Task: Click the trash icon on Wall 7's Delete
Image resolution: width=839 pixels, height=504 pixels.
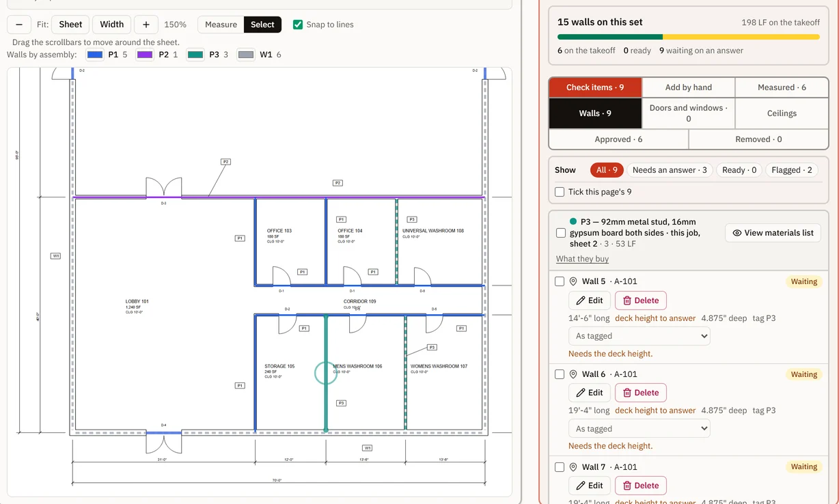Action: (x=627, y=486)
